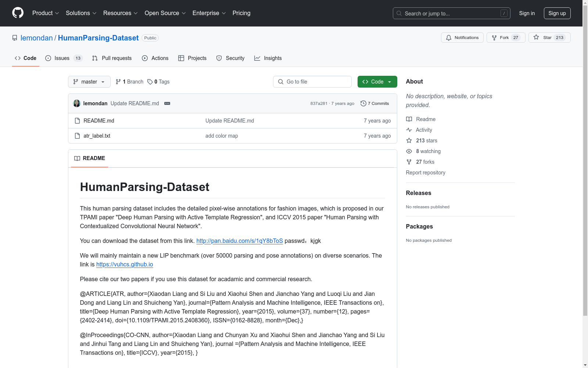The height and width of the screenshot is (368, 588).
Task: Select the README tab heading
Action: point(90,158)
